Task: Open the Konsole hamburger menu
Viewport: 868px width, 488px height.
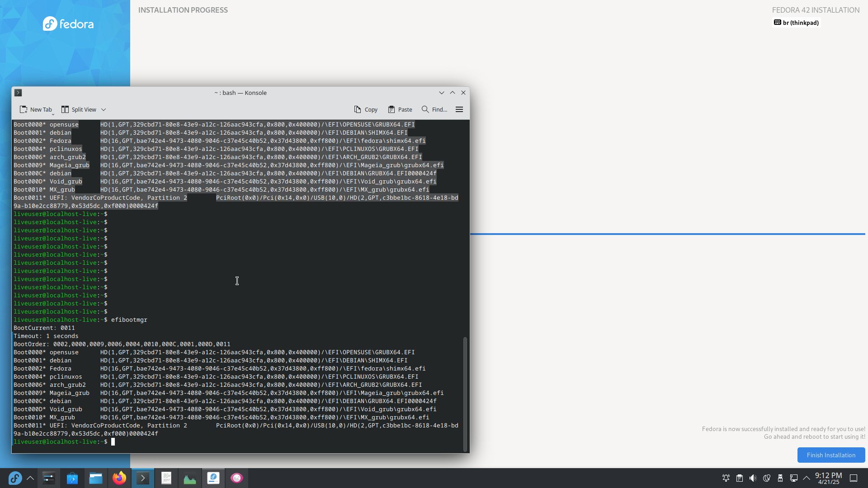Action: click(459, 109)
